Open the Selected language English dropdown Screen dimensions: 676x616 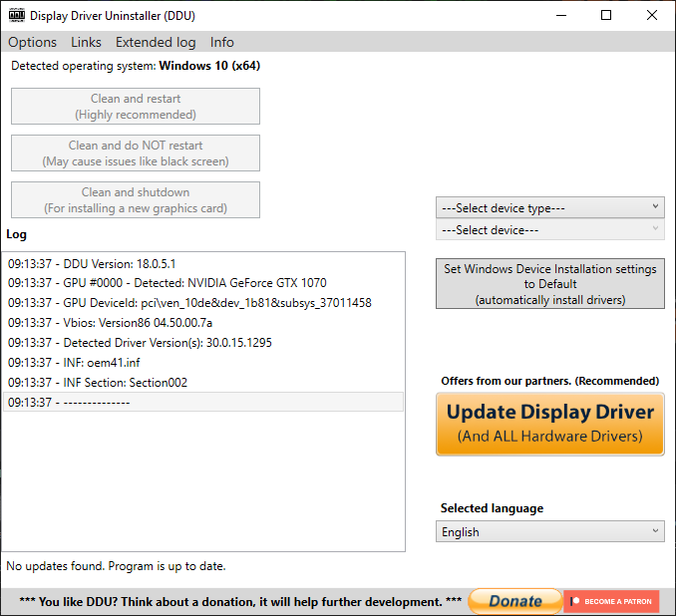[550, 532]
